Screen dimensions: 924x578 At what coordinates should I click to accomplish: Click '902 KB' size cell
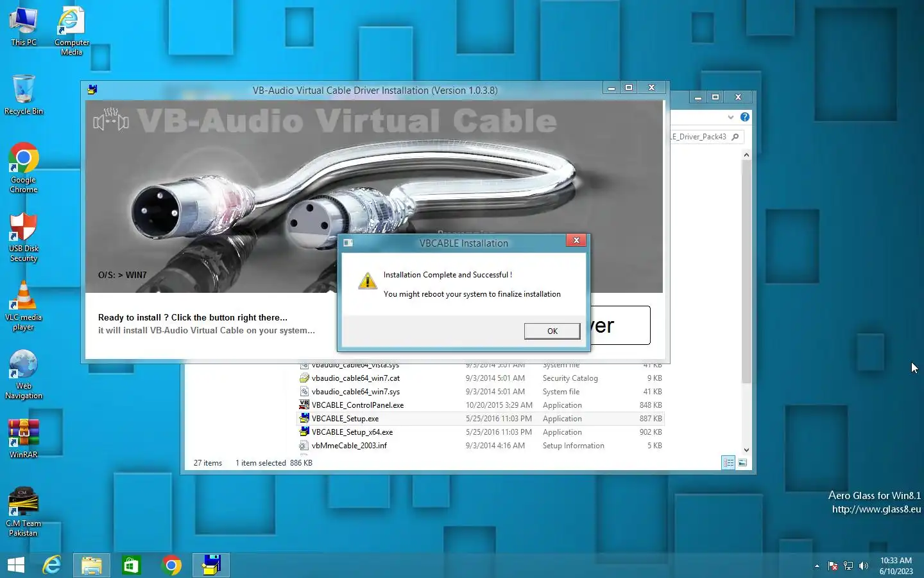tap(651, 432)
